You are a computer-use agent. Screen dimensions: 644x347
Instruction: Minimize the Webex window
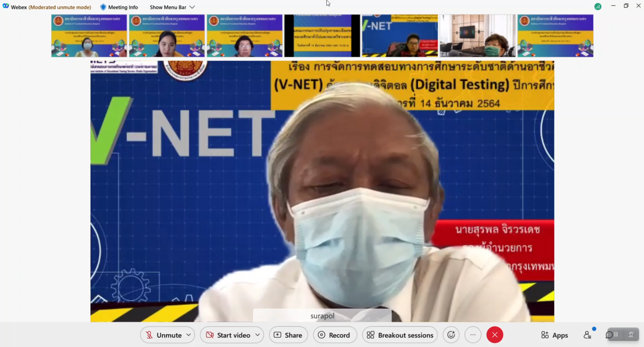click(x=613, y=6)
